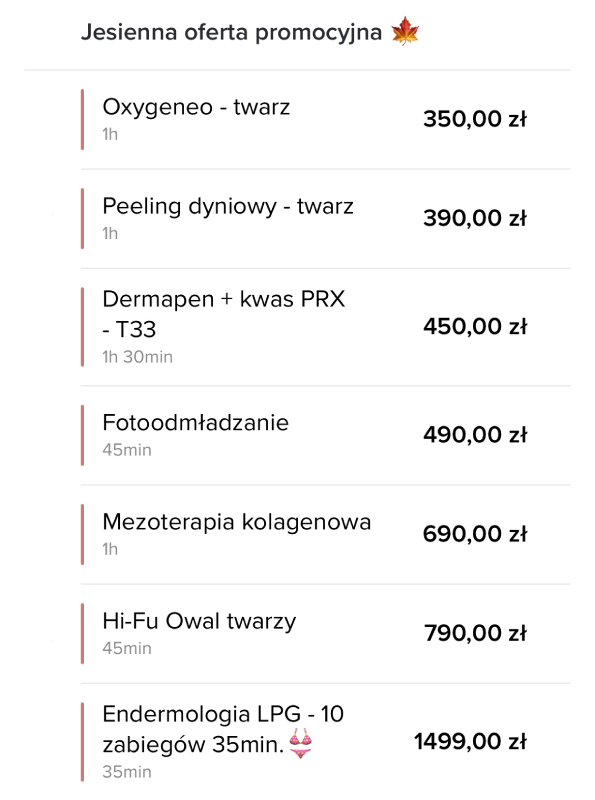Open the Oxygeneo - twarz service

325,119
